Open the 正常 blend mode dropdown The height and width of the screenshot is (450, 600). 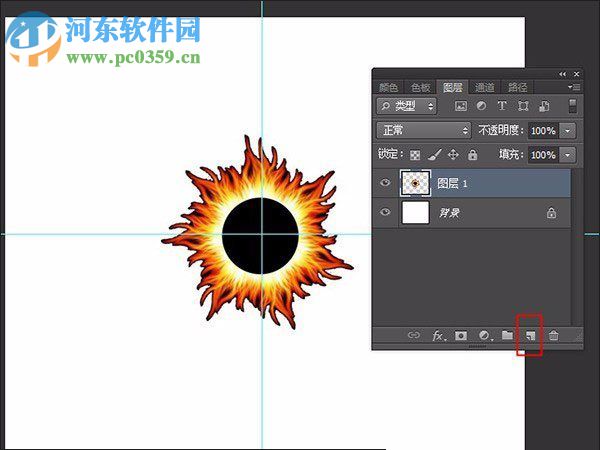(x=424, y=130)
